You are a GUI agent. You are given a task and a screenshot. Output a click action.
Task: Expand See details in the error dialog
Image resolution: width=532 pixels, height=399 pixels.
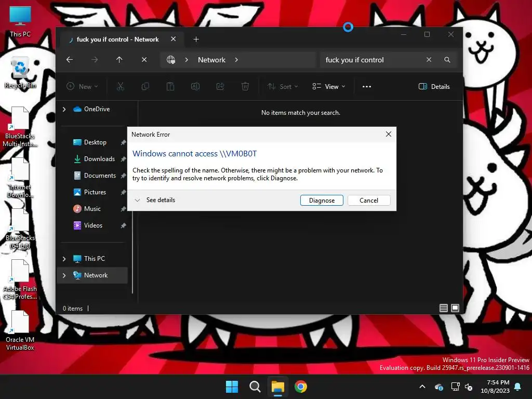pyautogui.click(x=155, y=200)
